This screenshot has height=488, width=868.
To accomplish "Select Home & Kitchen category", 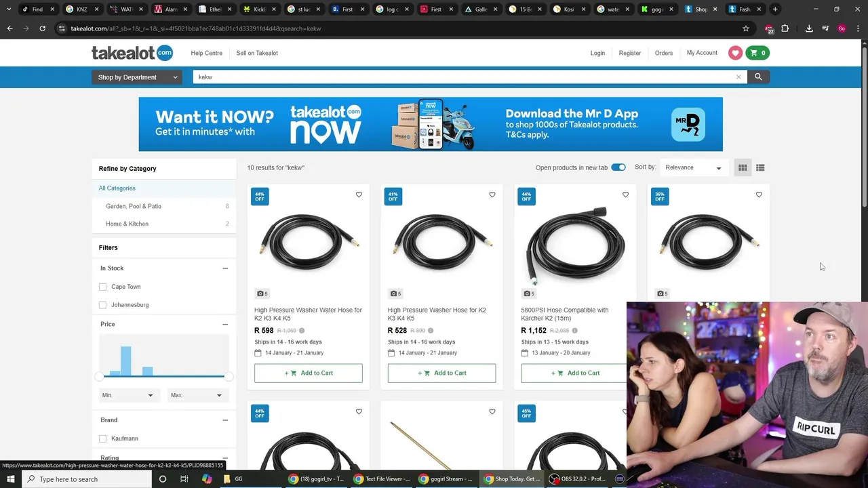I will (x=127, y=224).
